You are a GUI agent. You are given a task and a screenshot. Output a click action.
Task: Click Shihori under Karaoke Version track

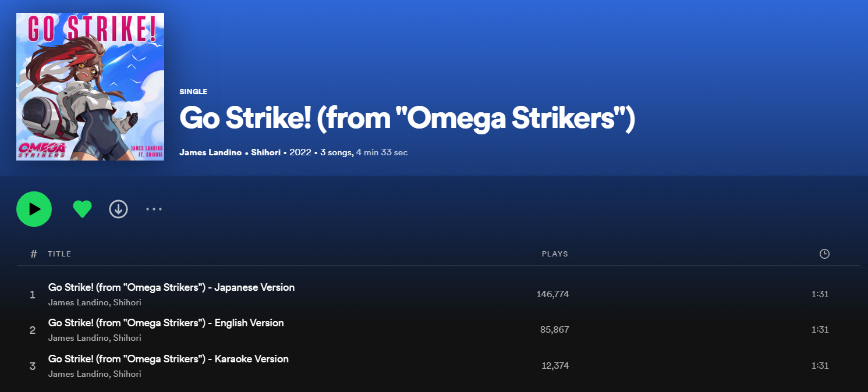tap(127, 374)
